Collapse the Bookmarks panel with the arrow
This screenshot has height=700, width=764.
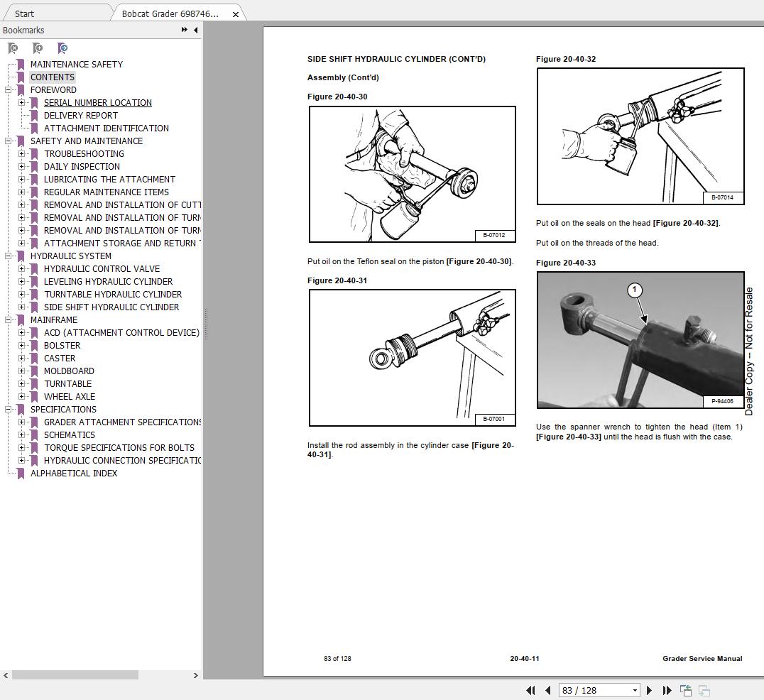[x=195, y=30]
